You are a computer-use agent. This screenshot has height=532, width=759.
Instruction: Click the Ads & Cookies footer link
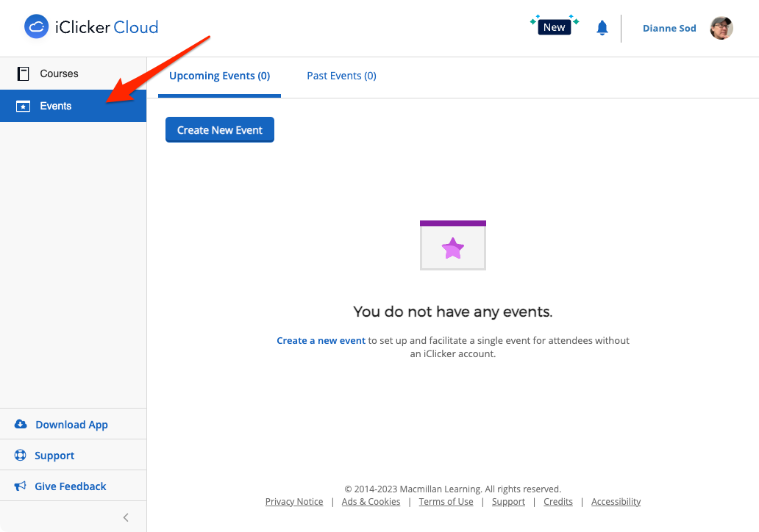(x=371, y=501)
